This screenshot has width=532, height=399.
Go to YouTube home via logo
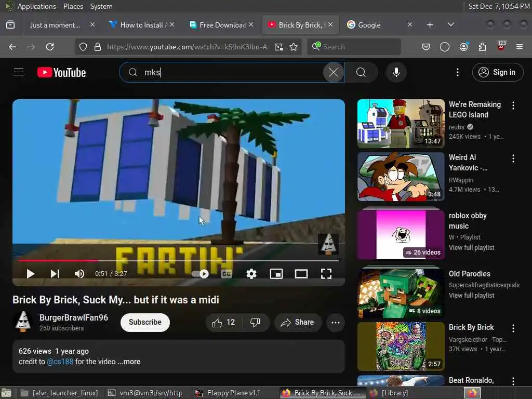(x=61, y=72)
